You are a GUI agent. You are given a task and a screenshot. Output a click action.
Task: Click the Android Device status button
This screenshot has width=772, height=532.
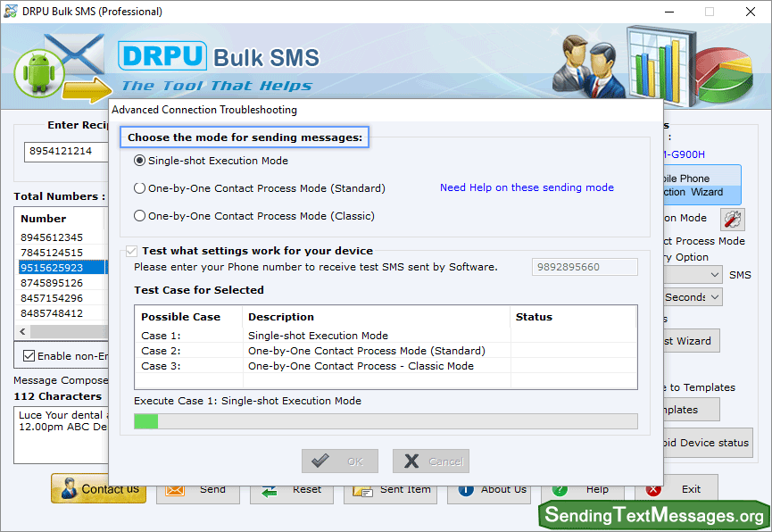tap(708, 443)
